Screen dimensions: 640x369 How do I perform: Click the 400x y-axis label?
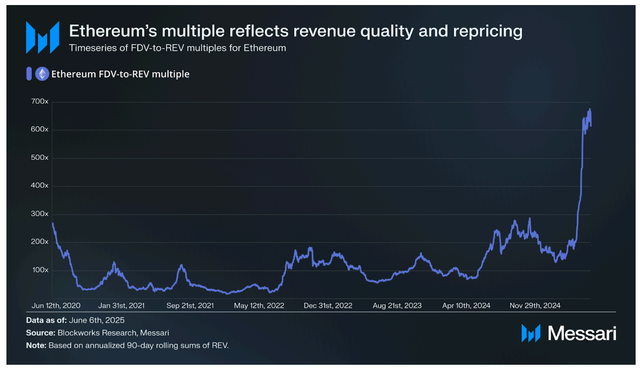point(39,186)
